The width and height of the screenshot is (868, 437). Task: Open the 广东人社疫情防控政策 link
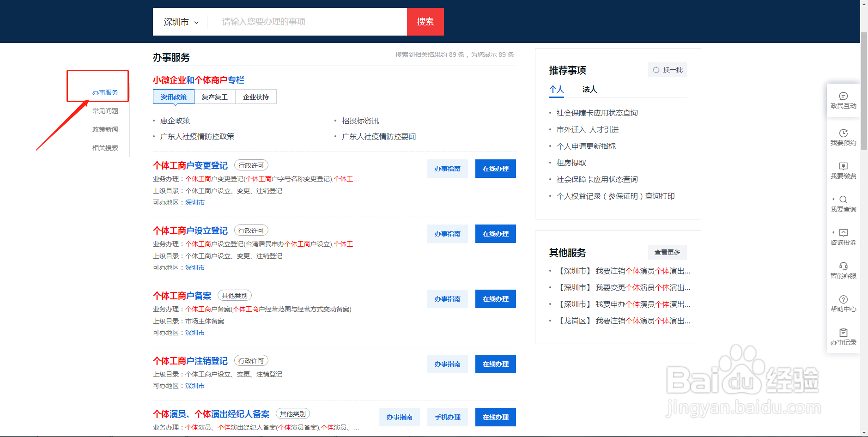(197, 136)
